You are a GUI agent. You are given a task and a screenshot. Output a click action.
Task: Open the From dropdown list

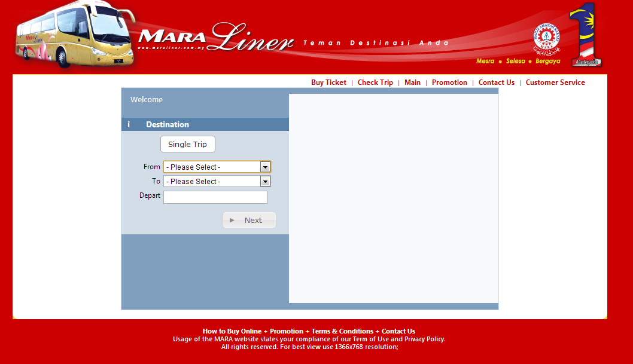tap(217, 167)
